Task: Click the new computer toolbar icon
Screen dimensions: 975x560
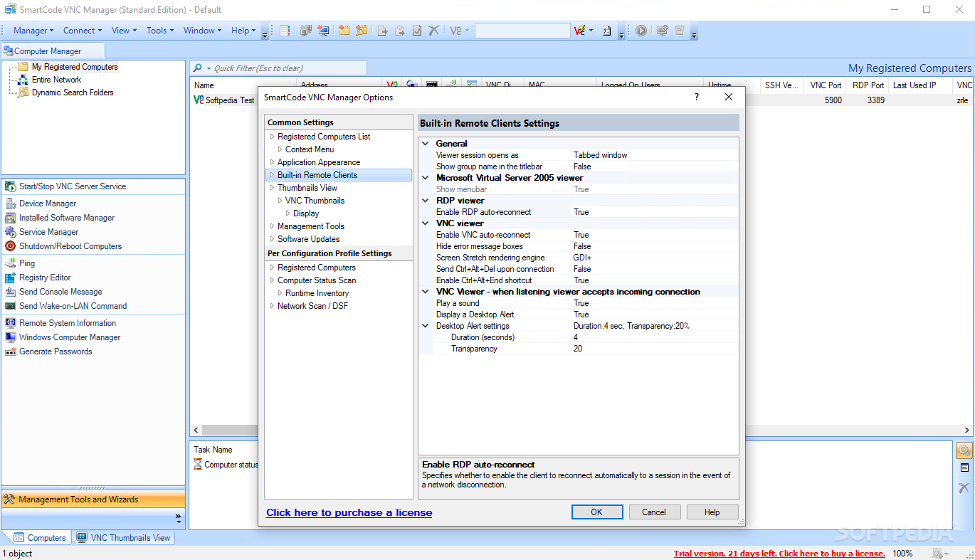Action: [x=324, y=31]
